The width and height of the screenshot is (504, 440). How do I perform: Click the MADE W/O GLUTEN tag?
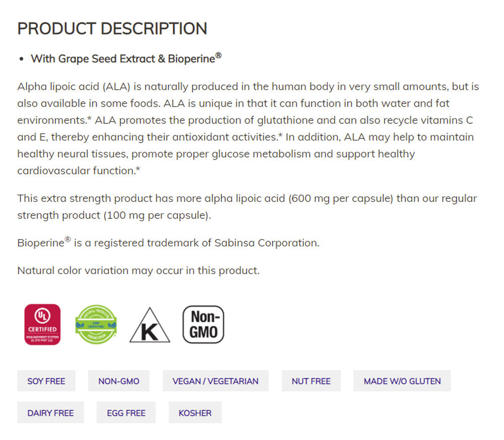[x=402, y=381]
